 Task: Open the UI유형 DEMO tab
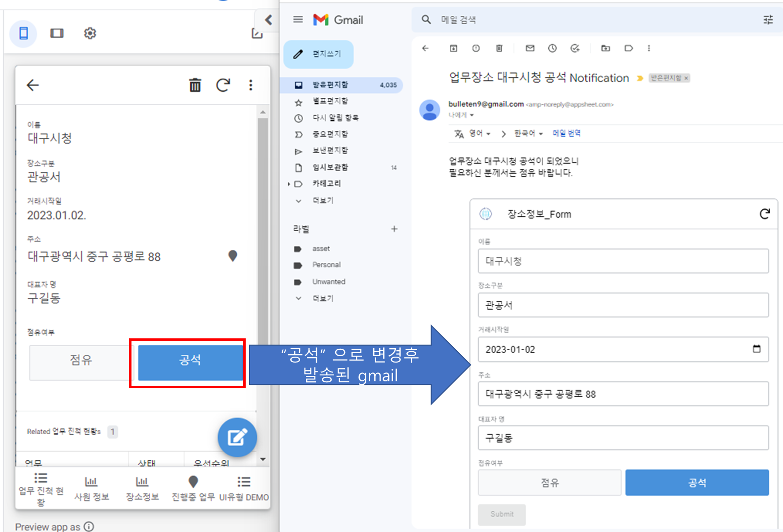click(244, 489)
